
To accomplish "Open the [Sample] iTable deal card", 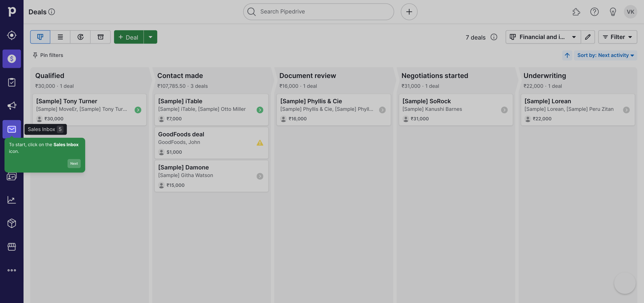I will 211,110.
